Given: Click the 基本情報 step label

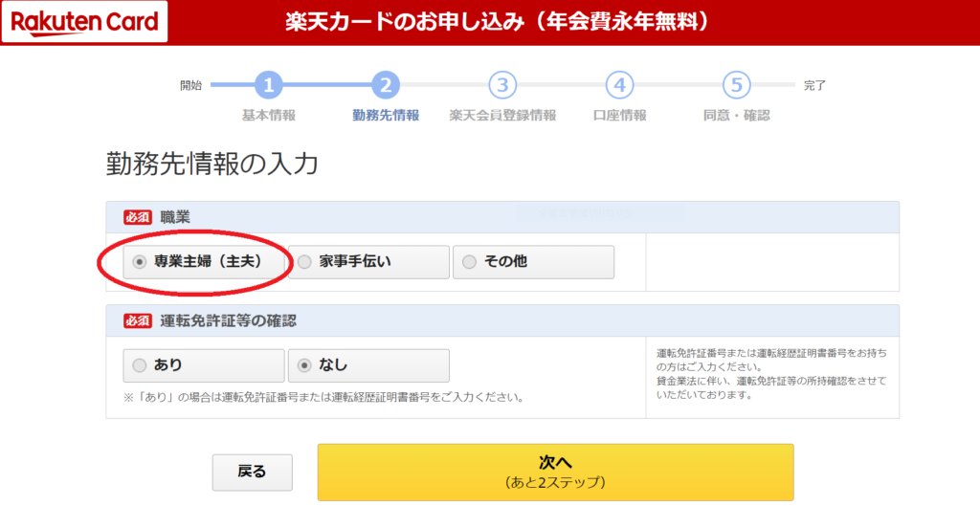Looking at the screenshot, I should point(269,116).
